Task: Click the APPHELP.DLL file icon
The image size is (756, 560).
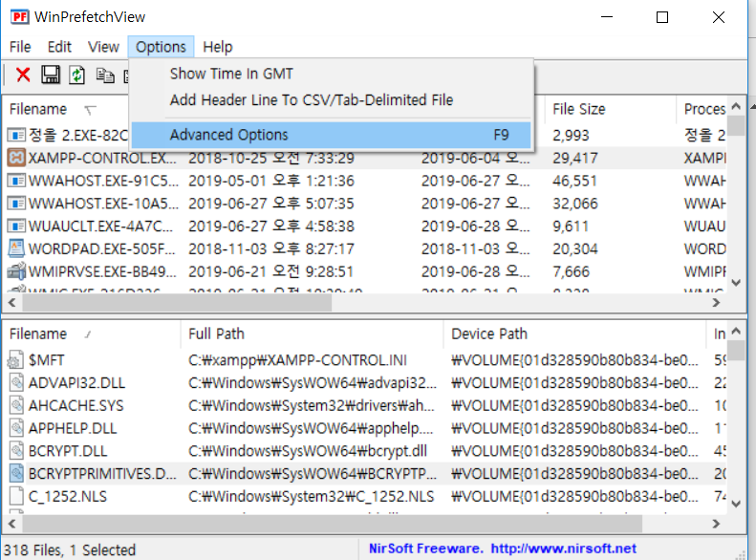Action: click(16, 428)
